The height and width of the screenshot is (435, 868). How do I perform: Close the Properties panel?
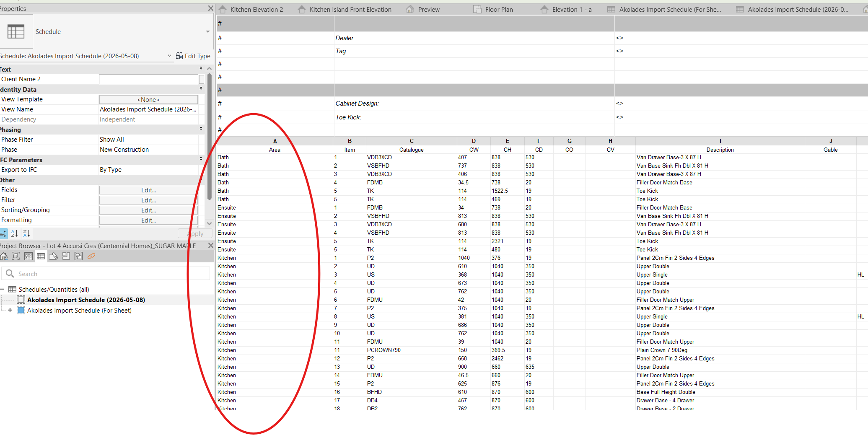pyautogui.click(x=211, y=8)
